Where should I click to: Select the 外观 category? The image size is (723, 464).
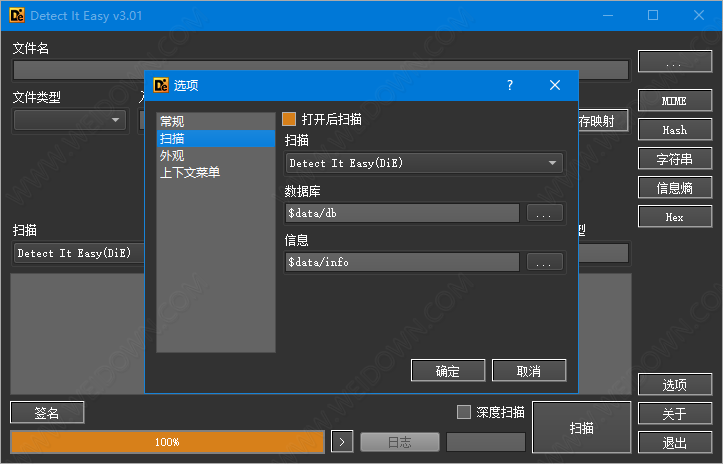(216, 155)
